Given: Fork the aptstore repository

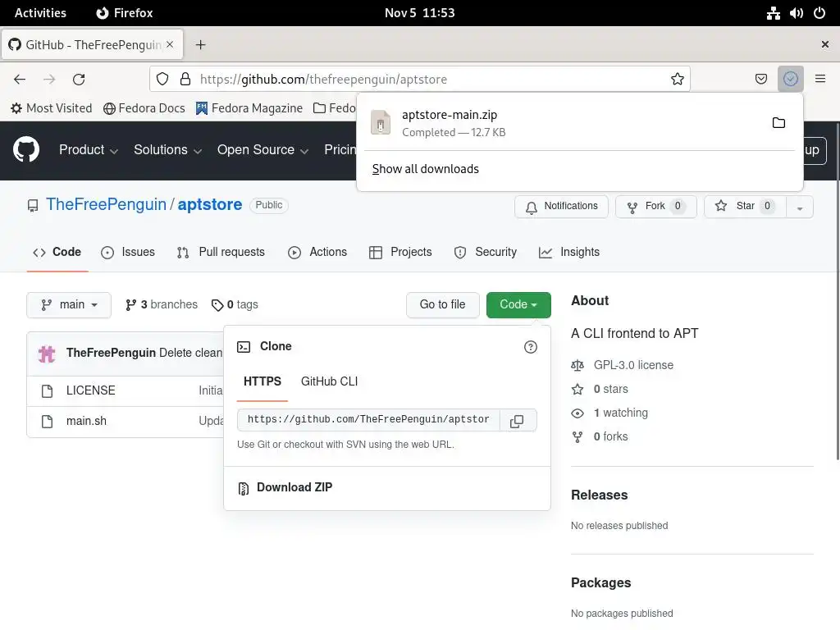Looking at the screenshot, I should (x=655, y=207).
